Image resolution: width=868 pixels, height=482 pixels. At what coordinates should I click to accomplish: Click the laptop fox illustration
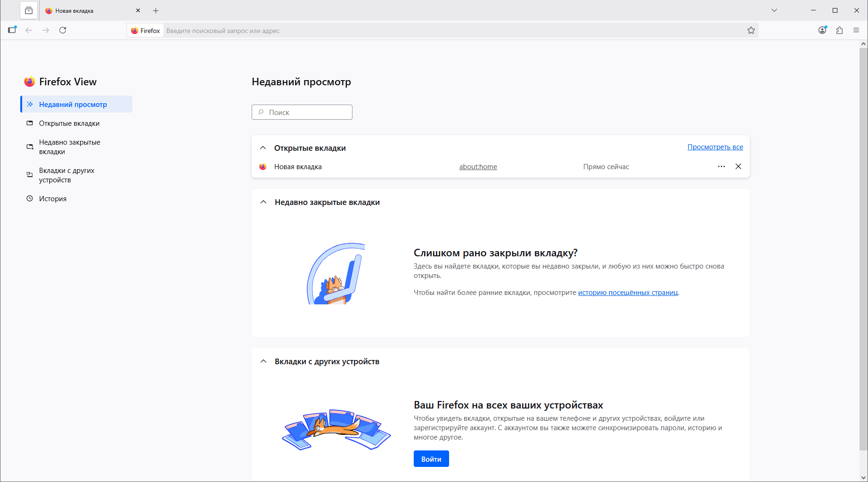336,273
